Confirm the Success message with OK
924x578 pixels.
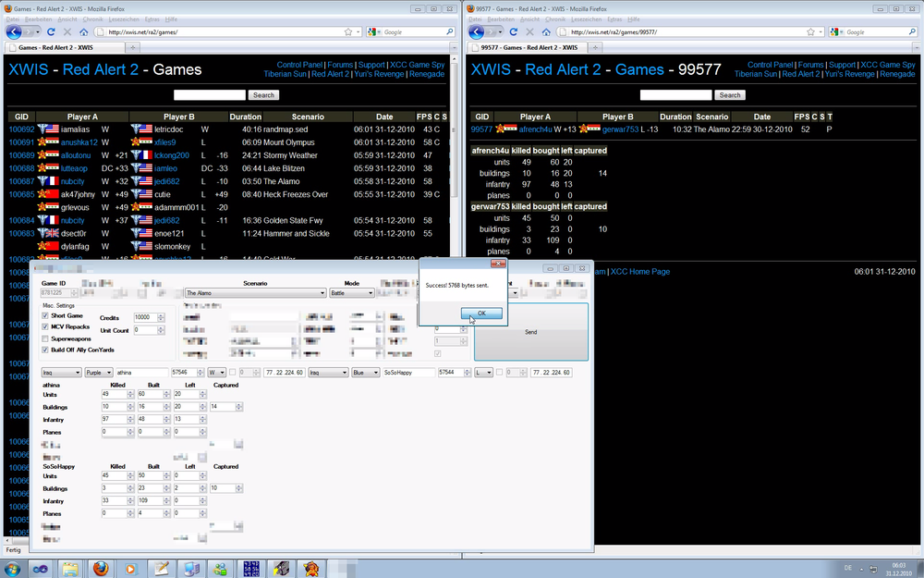[x=481, y=314]
